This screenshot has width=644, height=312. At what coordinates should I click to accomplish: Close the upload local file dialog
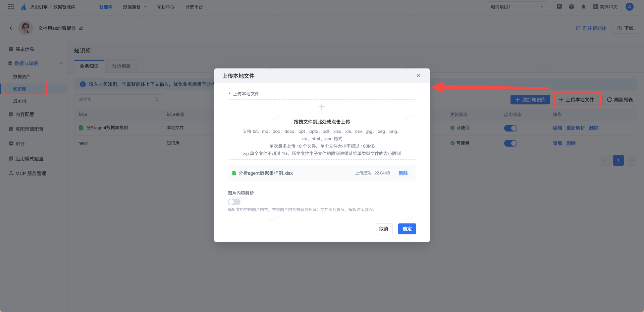[418, 76]
